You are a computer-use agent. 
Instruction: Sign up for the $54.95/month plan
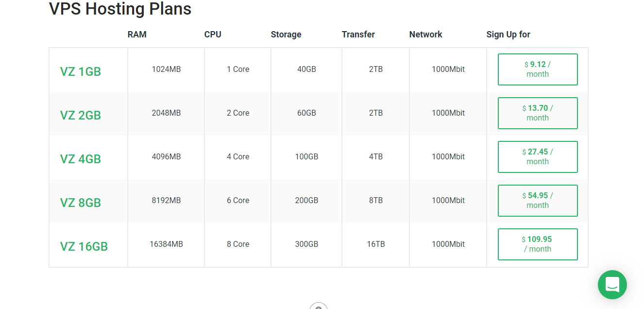tap(538, 200)
